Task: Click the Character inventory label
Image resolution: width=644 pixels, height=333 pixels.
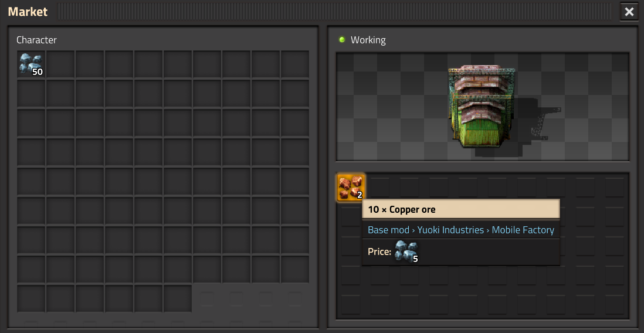Action: (x=36, y=40)
